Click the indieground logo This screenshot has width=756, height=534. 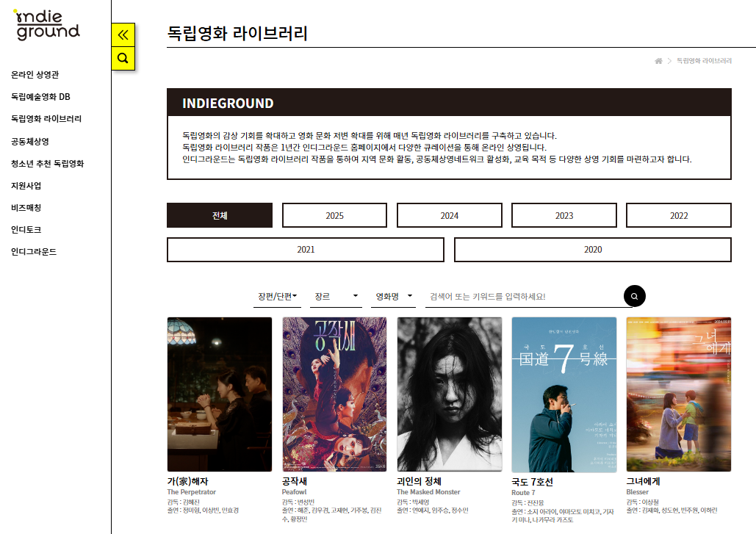pyautogui.click(x=47, y=25)
